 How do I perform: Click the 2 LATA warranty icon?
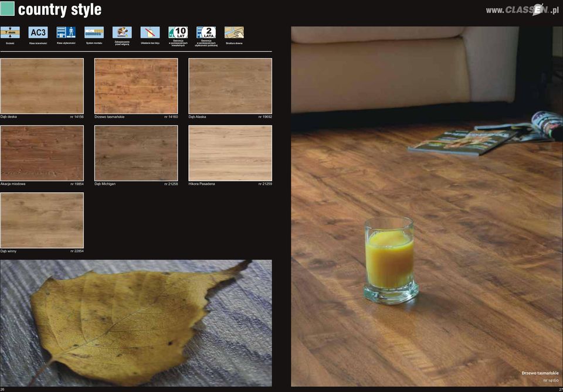coord(206,32)
